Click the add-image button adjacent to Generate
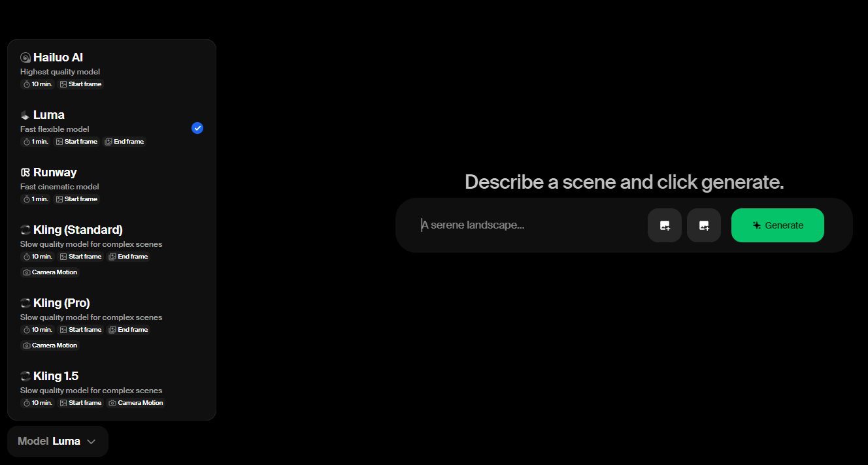 pos(704,225)
